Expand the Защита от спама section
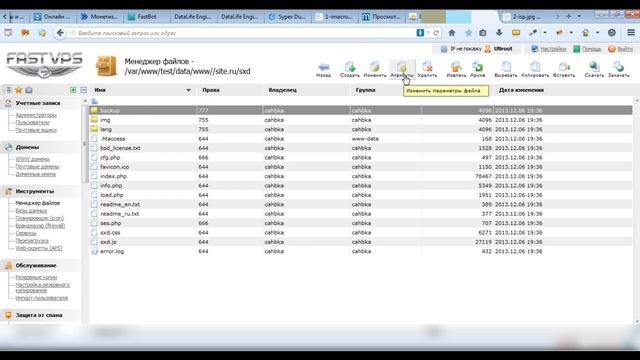Screen dimensions: 640x360 point(39,315)
